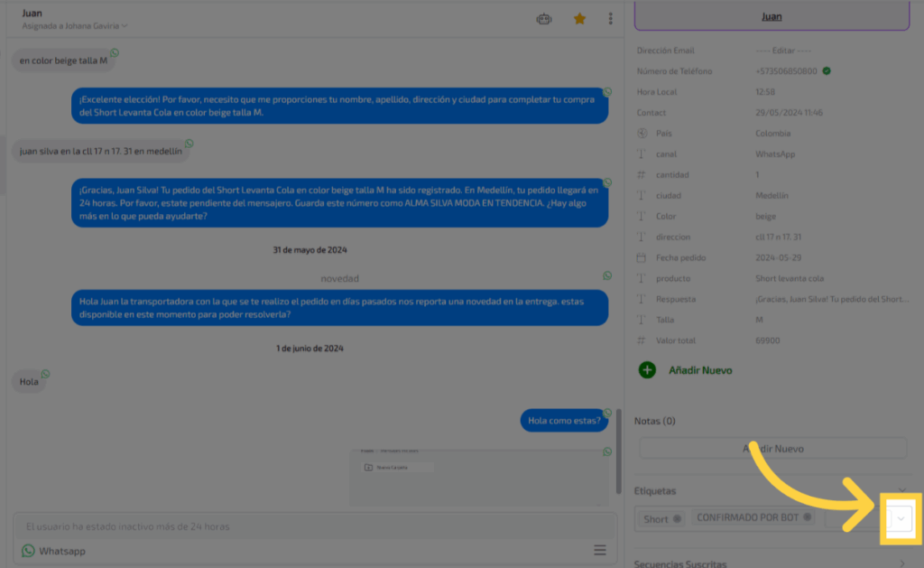Screen dimensions: 924x568
Task: Click the green plus Añadir Nuevo icon
Action: 647,369
